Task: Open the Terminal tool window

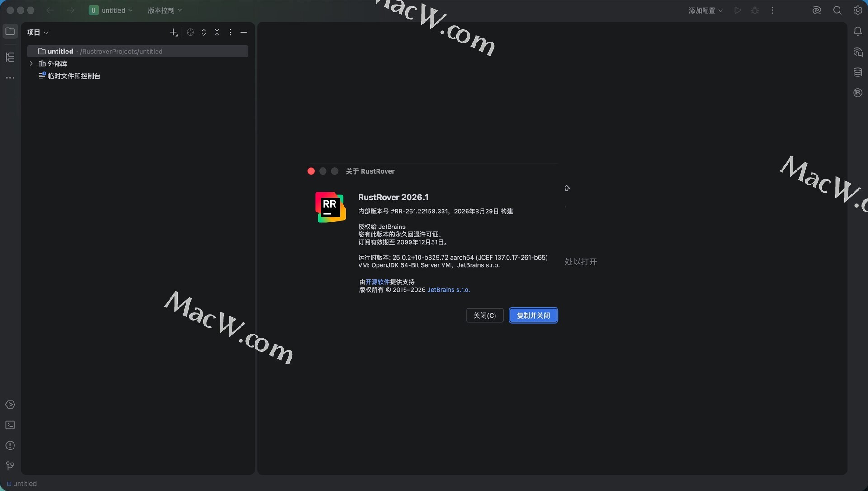Action: tap(10, 425)
